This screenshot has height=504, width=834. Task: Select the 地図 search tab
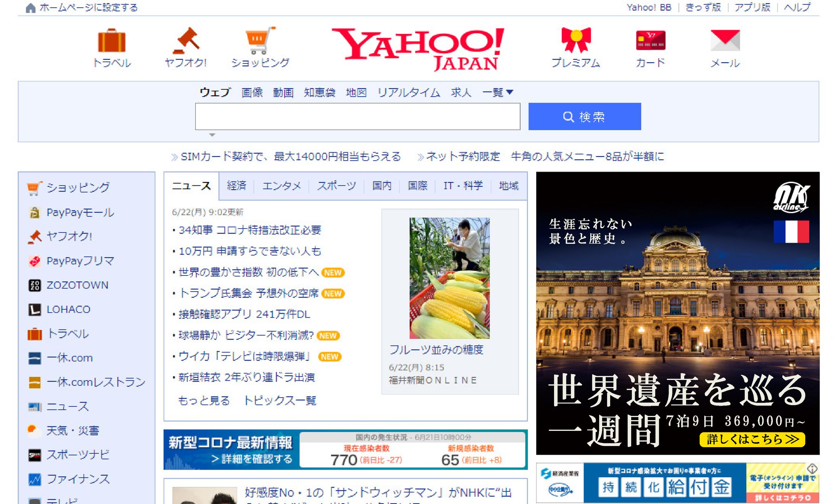(x=356, y=92)
